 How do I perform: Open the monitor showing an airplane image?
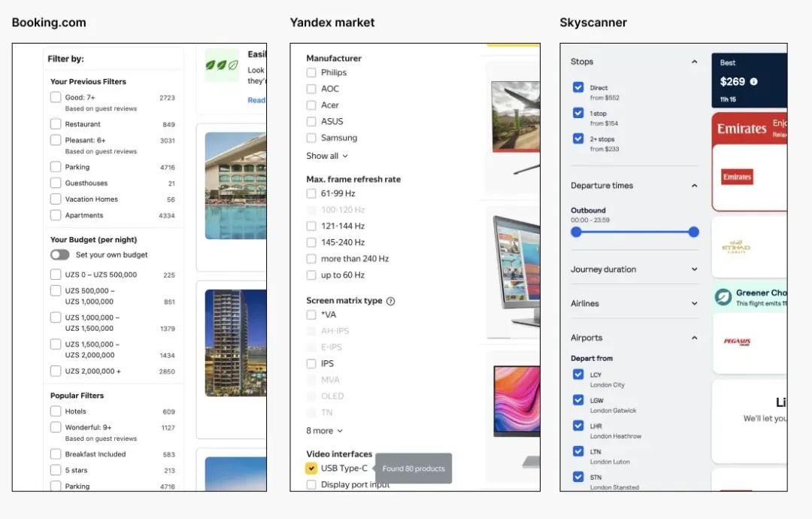[515, 117]
